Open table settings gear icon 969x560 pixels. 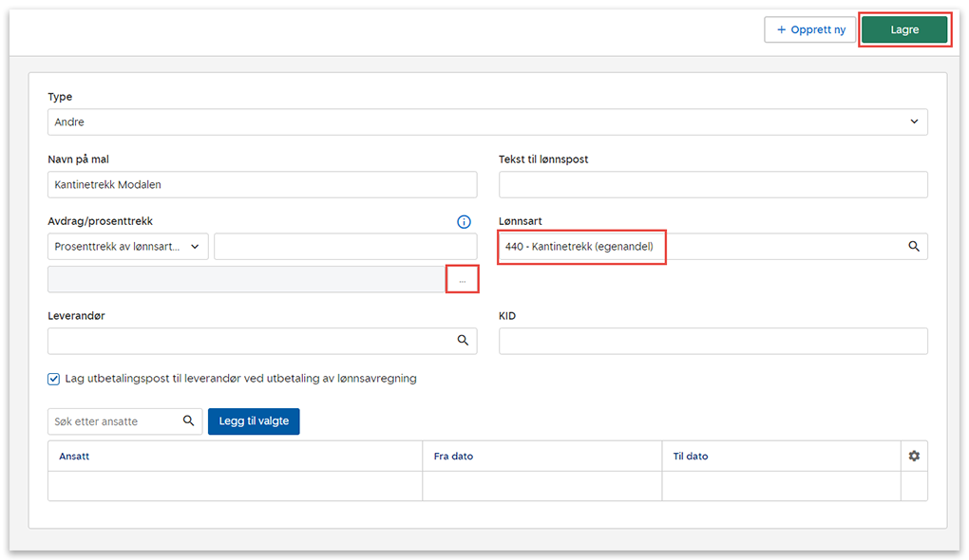click(x=914, y=457)
